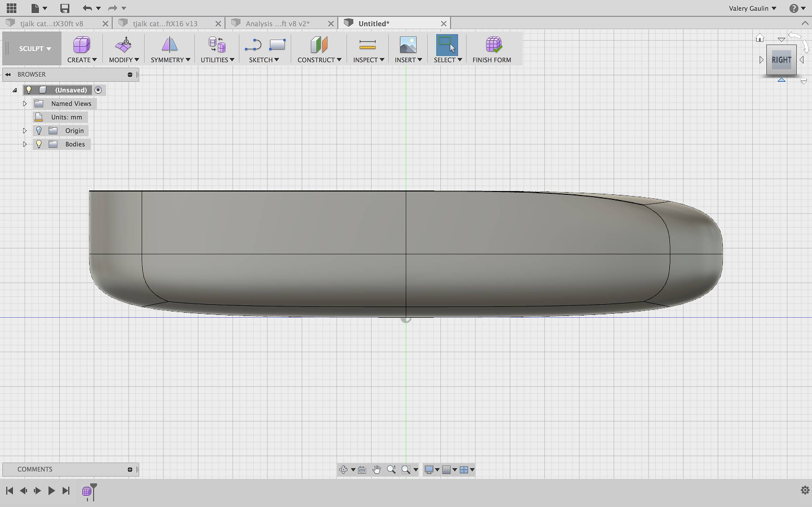Toggle the Bodies folder lightbulb

[39, 144]
